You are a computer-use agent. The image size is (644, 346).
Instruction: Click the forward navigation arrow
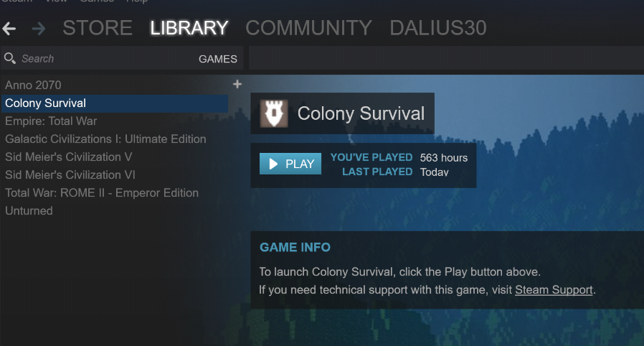[x=39, y=29]
